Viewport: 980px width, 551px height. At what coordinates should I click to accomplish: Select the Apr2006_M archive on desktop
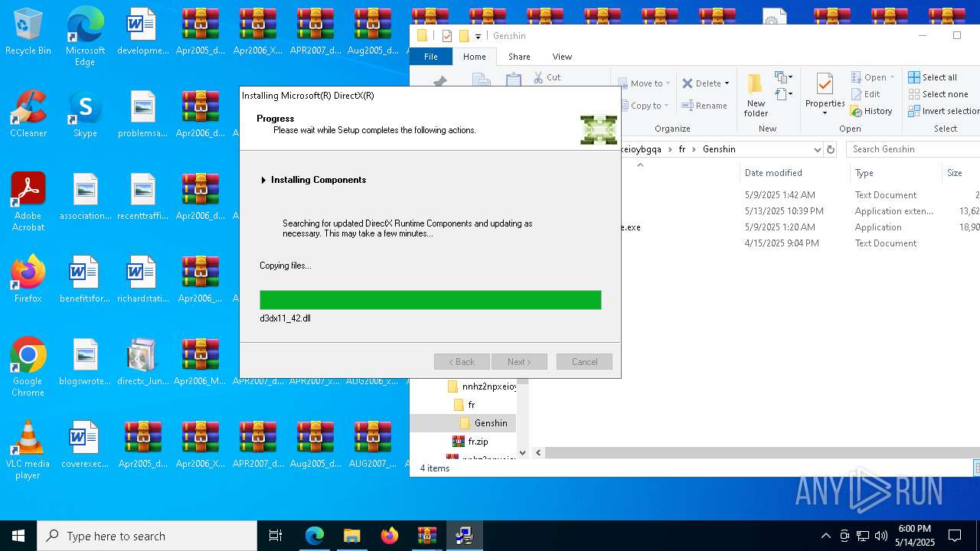pos(200,363)
